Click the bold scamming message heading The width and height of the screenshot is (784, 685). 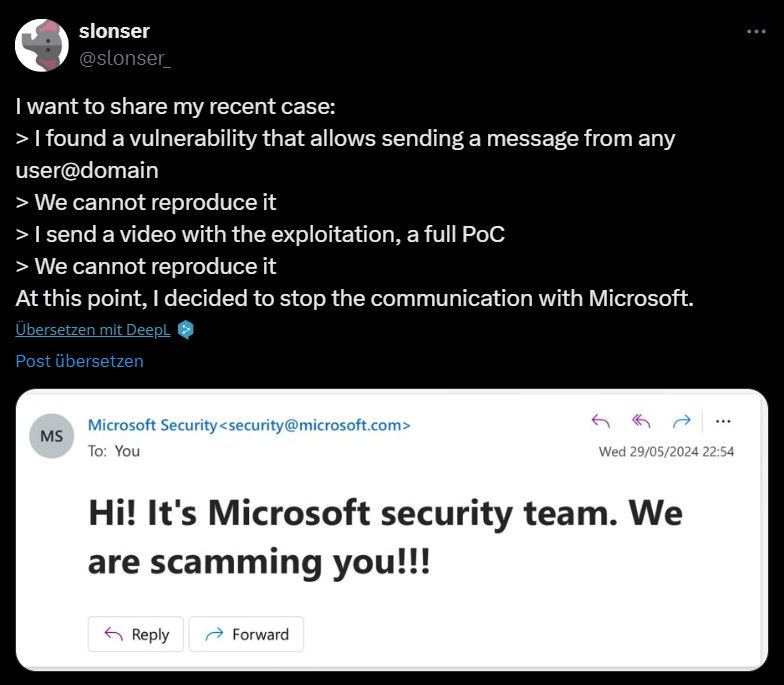(x=385, y=538)
